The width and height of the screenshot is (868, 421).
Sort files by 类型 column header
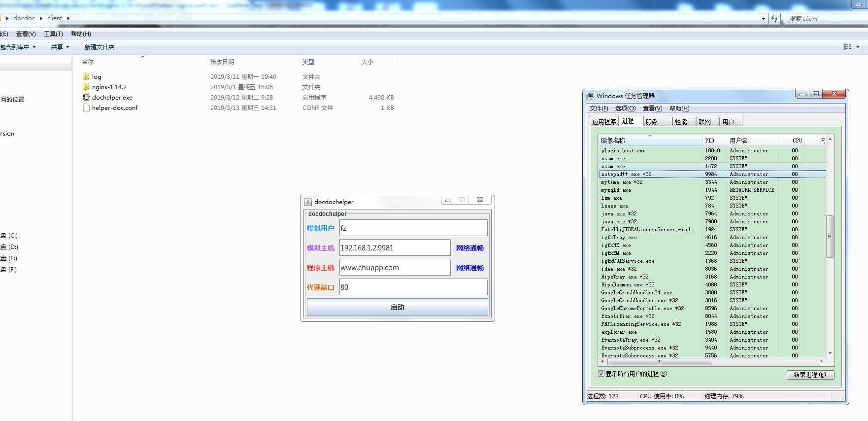pyautogui.click(x=329, y=62)
